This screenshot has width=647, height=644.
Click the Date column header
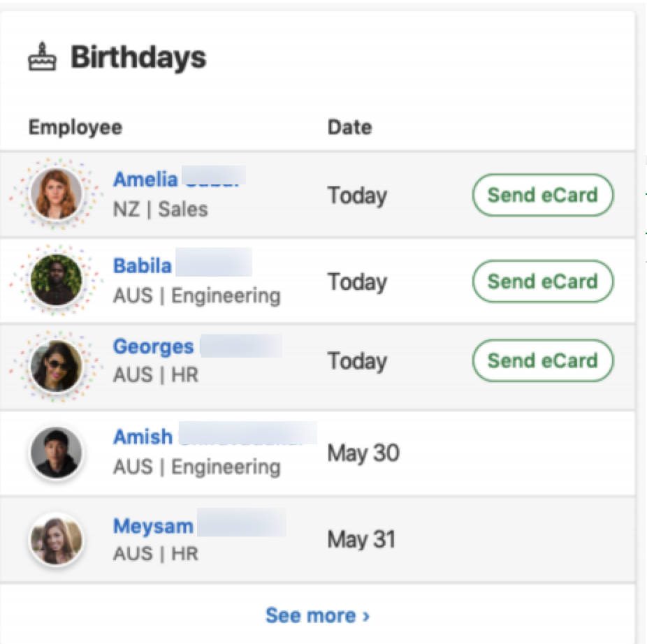(x=351, y=127)
